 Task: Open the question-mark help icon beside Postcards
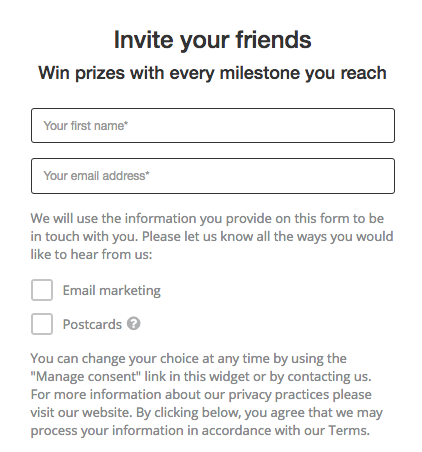[133, 324]
